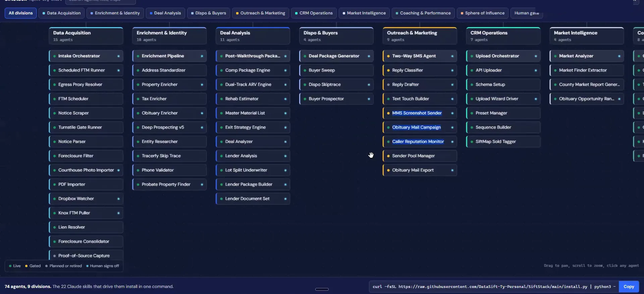
Task: Open the Intake Orchestrator agent card
Action: pos(86,56)
